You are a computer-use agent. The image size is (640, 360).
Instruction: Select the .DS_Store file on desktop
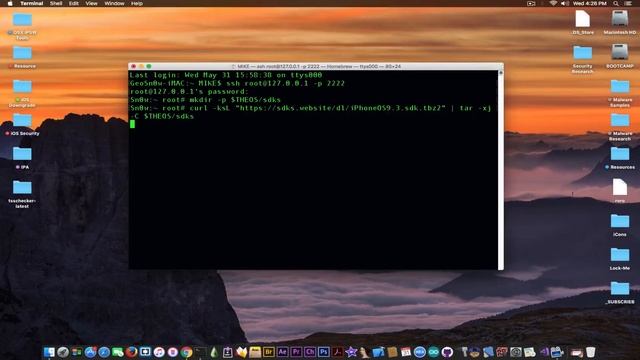pyautogui.click(x=582, y=22)
